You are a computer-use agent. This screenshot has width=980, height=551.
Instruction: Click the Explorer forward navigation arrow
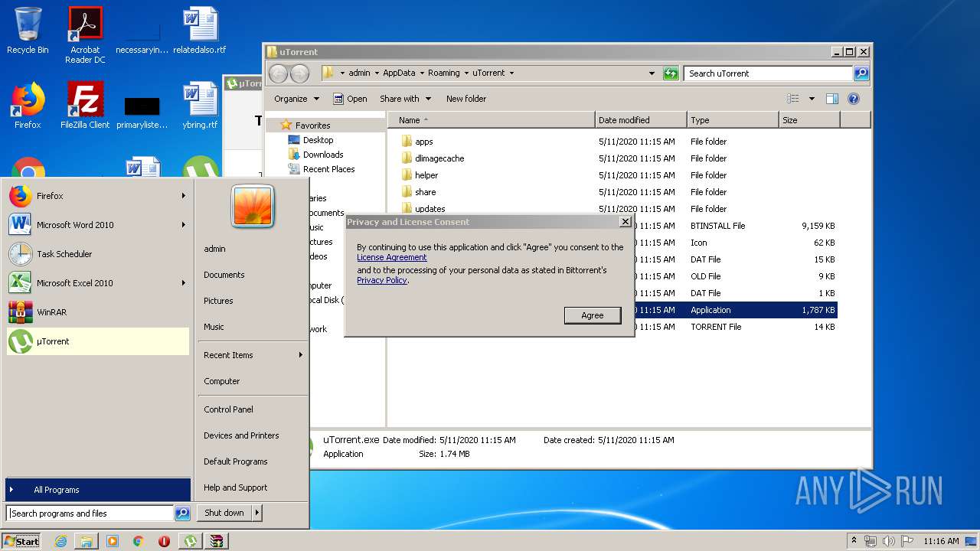pos(299,73)
